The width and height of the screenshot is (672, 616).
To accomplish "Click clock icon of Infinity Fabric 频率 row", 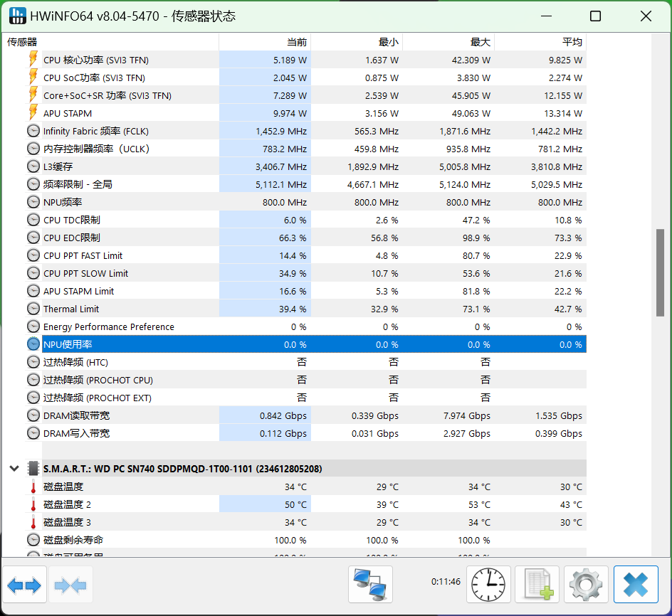I will point(33,131).
